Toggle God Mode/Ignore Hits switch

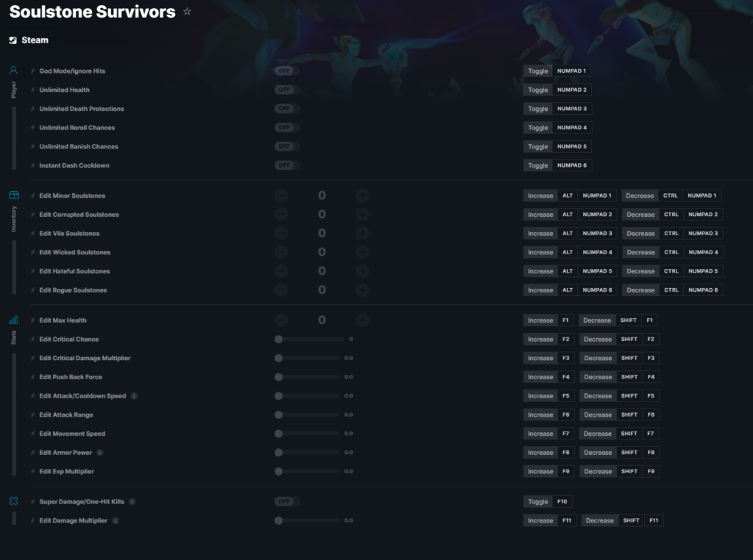tap(288, 71)
